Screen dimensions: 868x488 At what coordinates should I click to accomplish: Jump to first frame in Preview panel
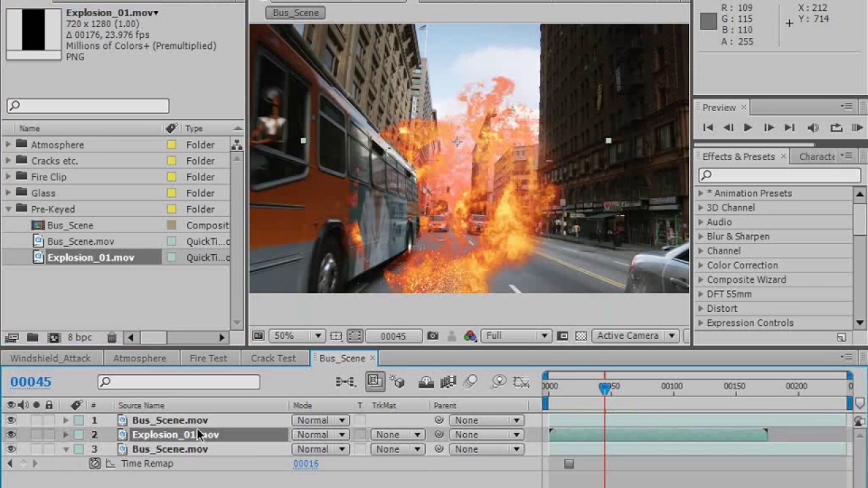[x=708, y=127]
